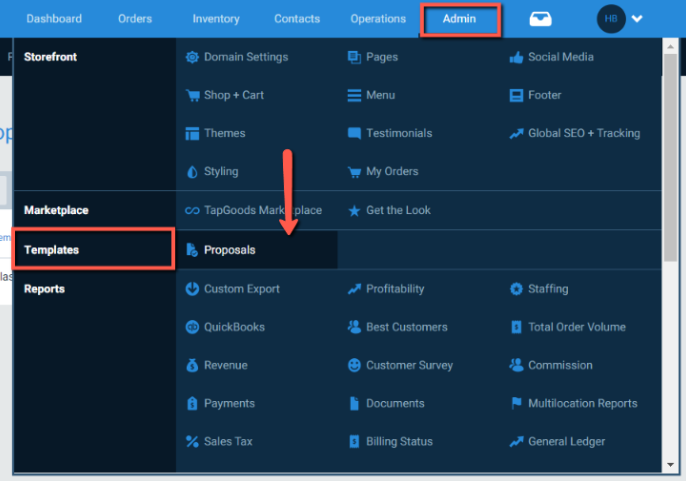Click the Proposals document icon

192,250
